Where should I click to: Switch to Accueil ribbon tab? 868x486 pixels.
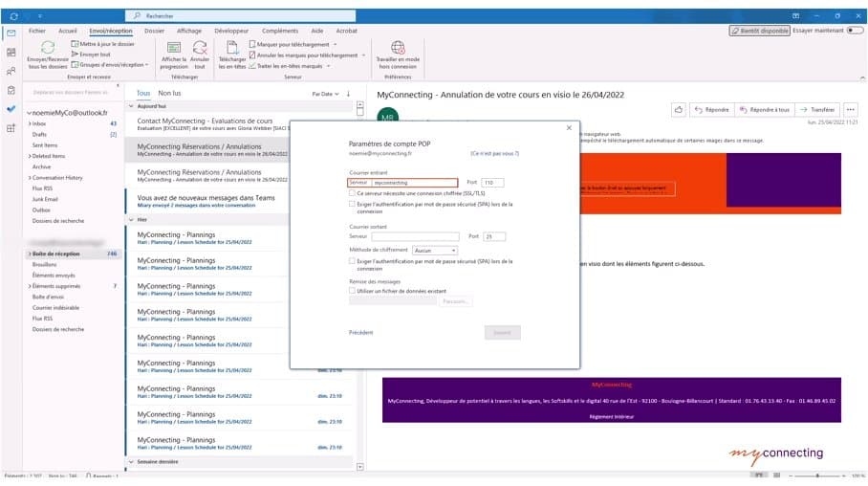pos(68,31)
